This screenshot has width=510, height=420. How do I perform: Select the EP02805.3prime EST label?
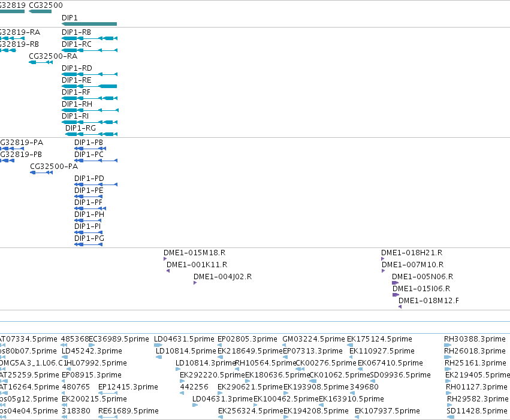tap(247, 339)
